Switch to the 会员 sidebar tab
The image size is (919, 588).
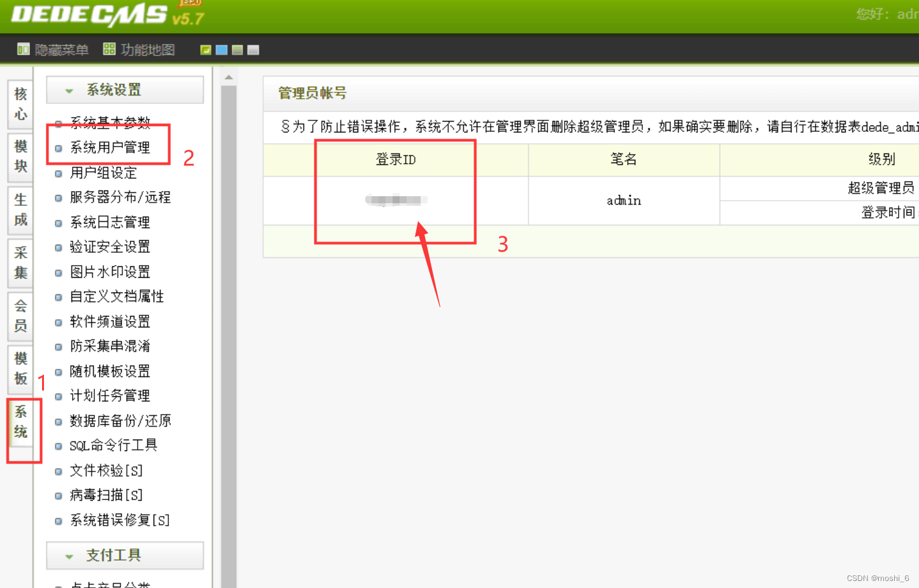click(x=20, y=315)
